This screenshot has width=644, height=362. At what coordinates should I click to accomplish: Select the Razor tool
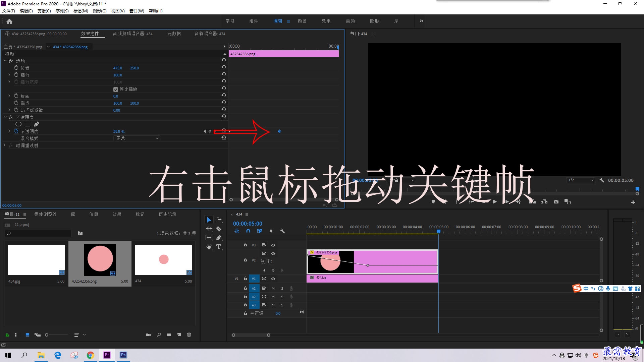[x=219, y=229]
